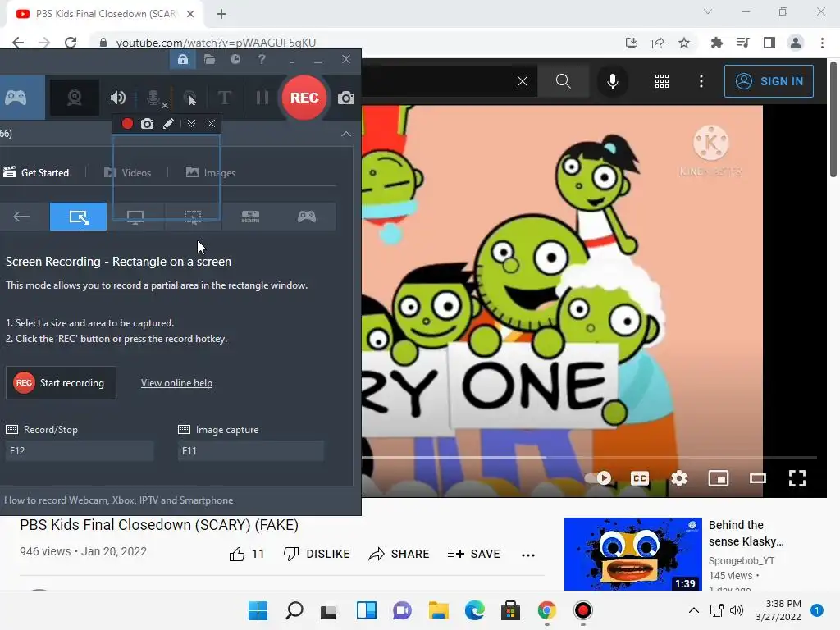Open the output folder icon in Bandicam
Viewport: 840px width, 630px height.
click(209, 59)
